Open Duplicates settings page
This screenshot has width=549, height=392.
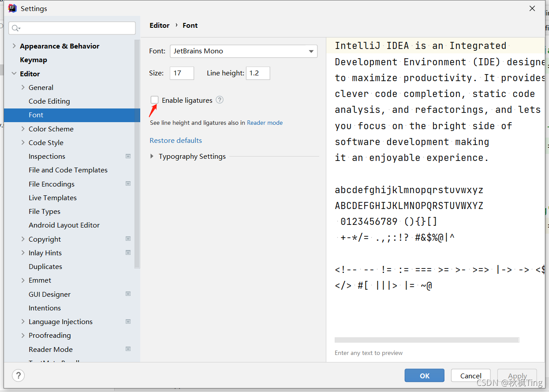45,267
